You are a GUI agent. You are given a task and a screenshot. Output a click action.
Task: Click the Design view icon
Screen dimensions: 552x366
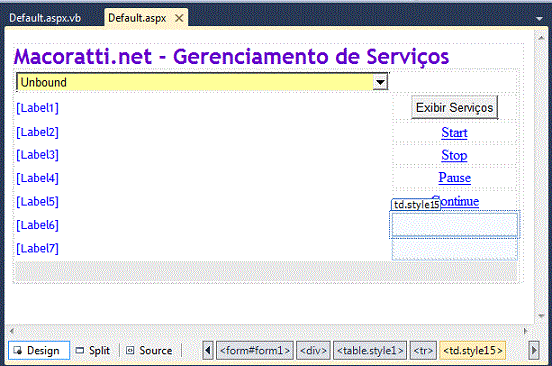[x=17, y=350]
